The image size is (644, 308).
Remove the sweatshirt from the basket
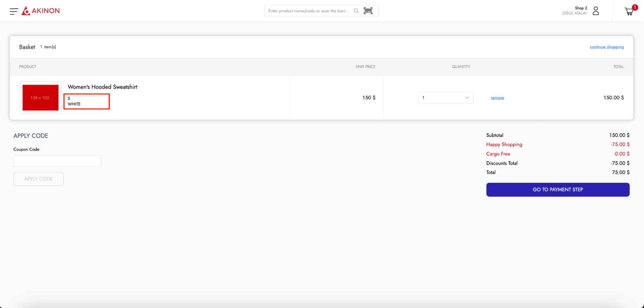click(x=497, y=98)
